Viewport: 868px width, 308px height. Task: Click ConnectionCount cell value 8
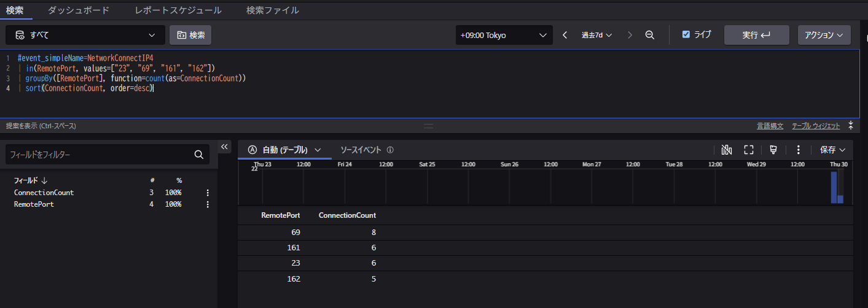[x=373, y=233]
